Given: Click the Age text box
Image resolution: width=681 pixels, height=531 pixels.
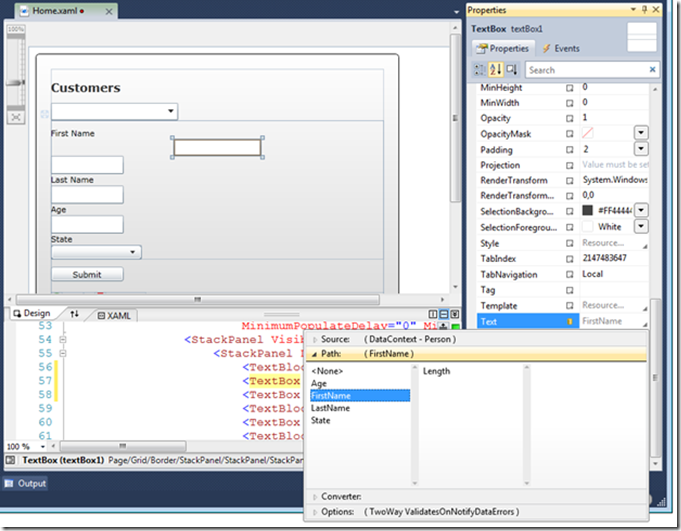Looking at the screenshot, I should [87, 224].
